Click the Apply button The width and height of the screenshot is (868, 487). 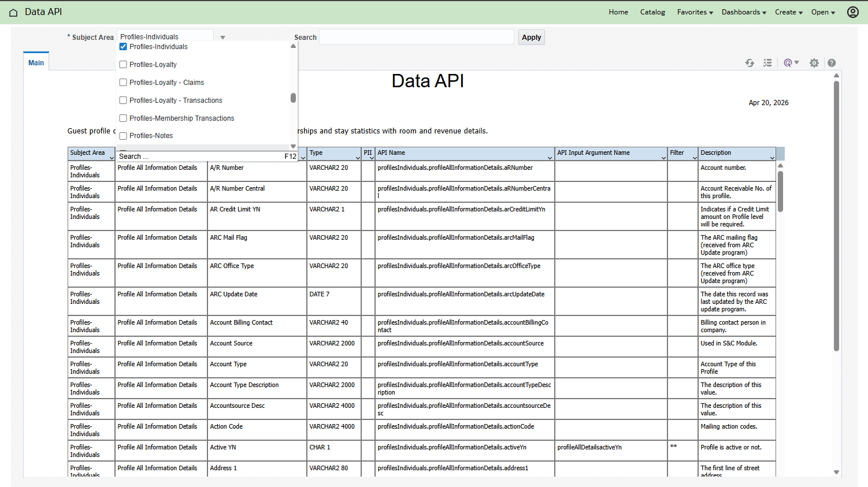(x=531, y=38)
